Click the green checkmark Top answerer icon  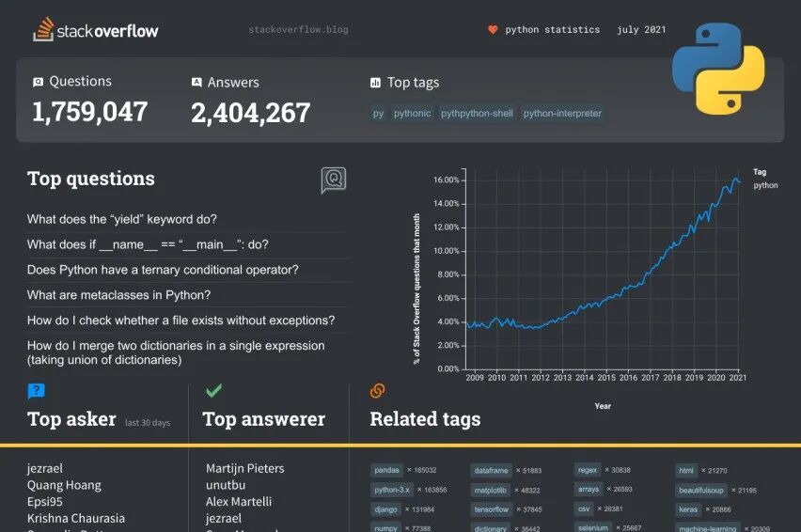(x=213, y=391)
